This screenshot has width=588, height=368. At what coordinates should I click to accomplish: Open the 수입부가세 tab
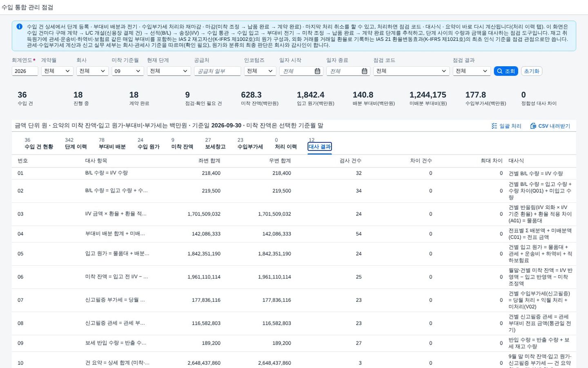click(x=250, y=144)
